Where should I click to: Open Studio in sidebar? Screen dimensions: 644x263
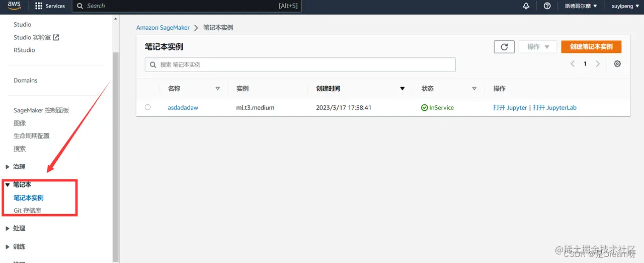pos(22,25)
